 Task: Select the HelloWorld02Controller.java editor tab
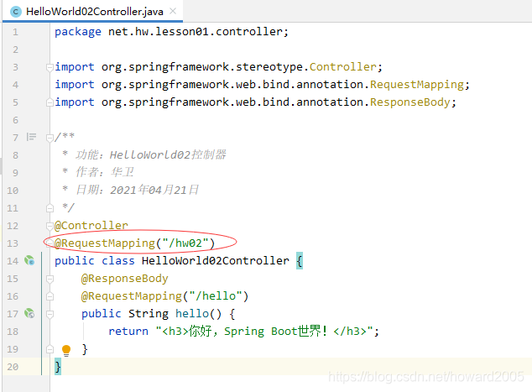pos(92,12)
